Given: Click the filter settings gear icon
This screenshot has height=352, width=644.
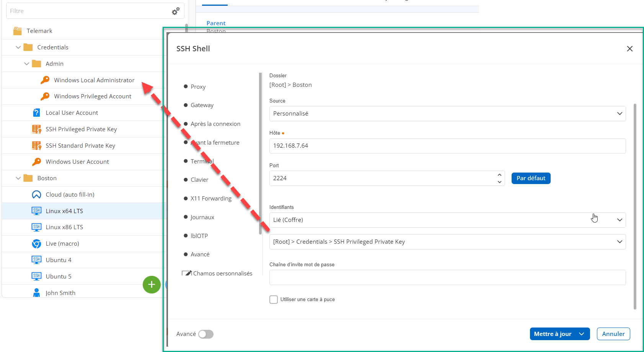Looking at the screenshot, I should point(176,11).
